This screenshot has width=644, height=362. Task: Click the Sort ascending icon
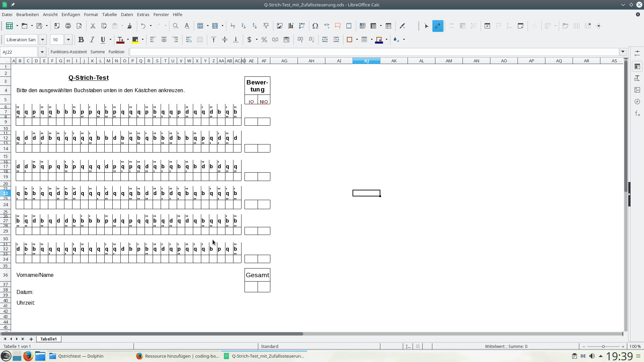(244, 26)
